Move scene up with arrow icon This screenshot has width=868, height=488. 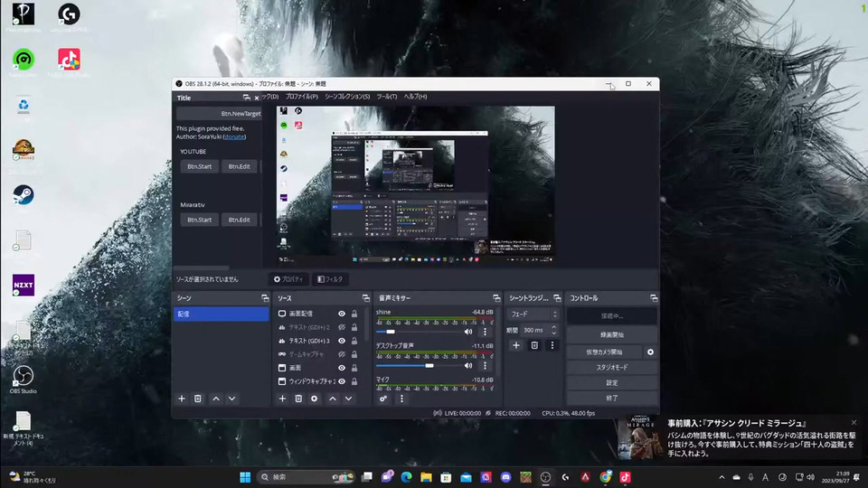216,399
